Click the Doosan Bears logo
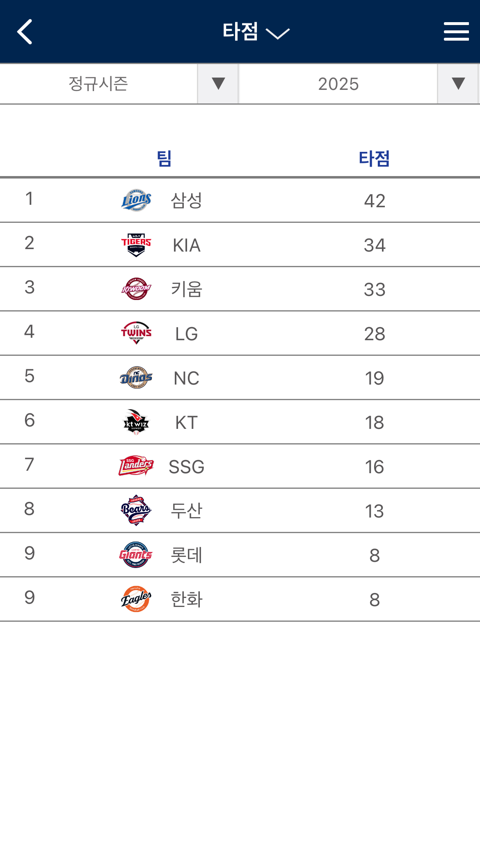This screenshot has height=868, width=480. point(136,511)
